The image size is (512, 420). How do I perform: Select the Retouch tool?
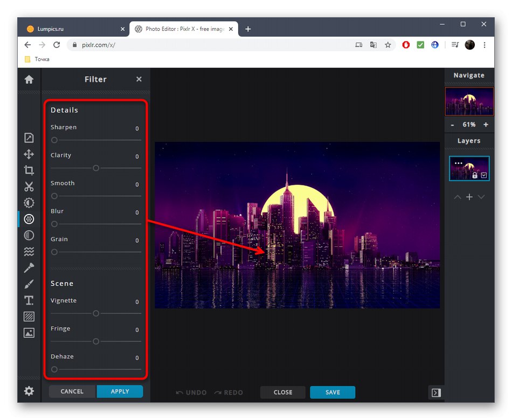[x=29, y=267]
